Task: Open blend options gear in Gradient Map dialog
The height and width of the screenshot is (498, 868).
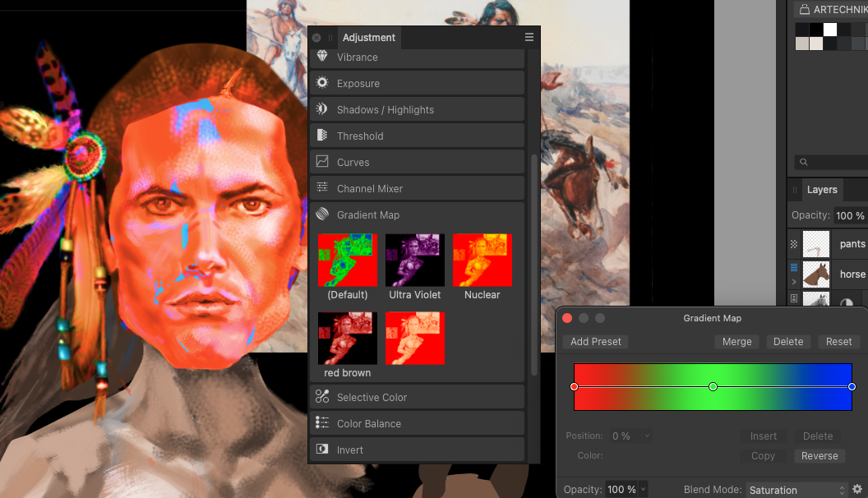Action: tap(857, 489)
